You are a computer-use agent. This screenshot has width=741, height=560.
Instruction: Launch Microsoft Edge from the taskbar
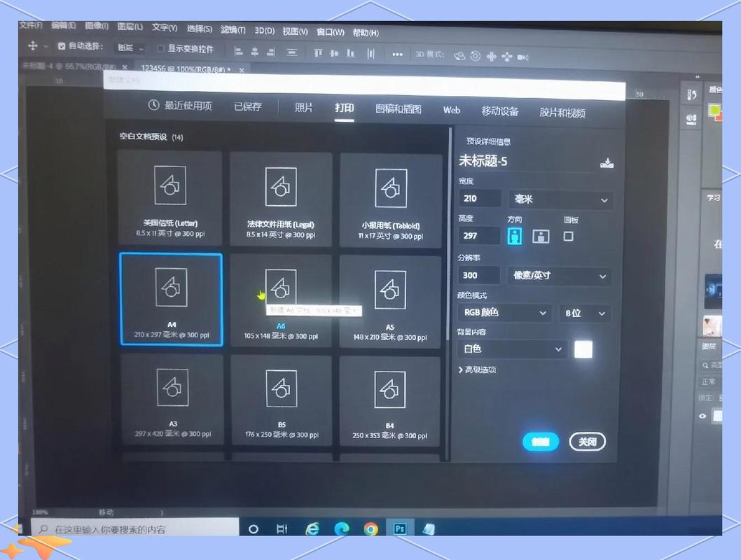(342, 528)
